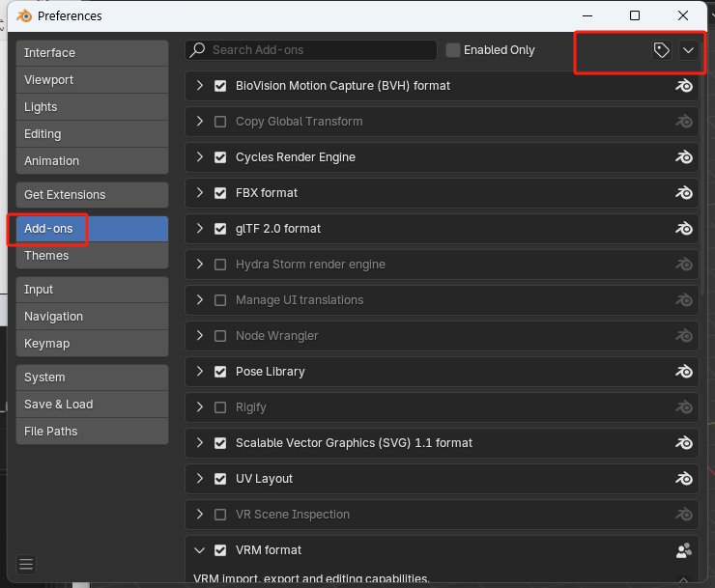Image resolution: width=715 pixels, height=588 pixels.
Task: Disable Scalable Vector Graphics (SVG) add-on
Action: click(x=220, y=443)
